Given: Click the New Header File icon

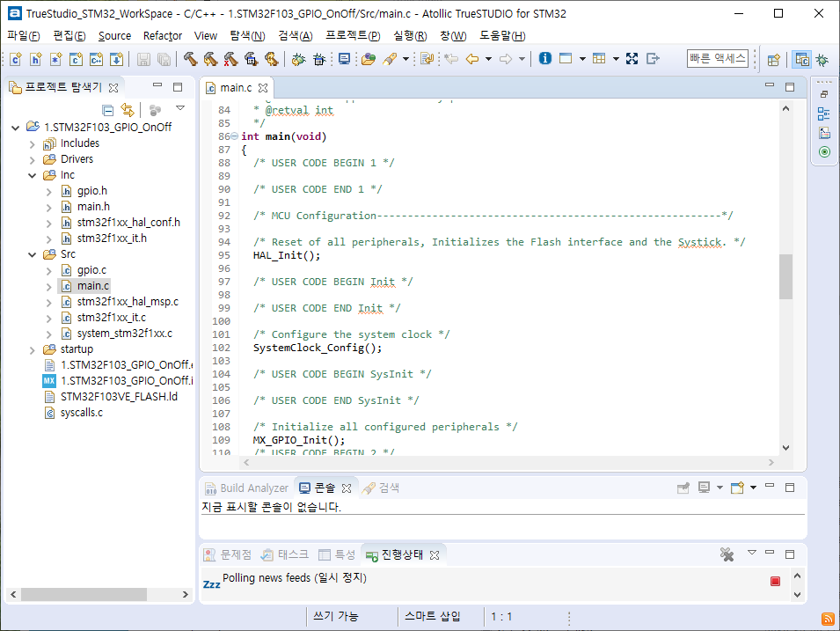Looking at the screenshot, I should coord(35,59).
